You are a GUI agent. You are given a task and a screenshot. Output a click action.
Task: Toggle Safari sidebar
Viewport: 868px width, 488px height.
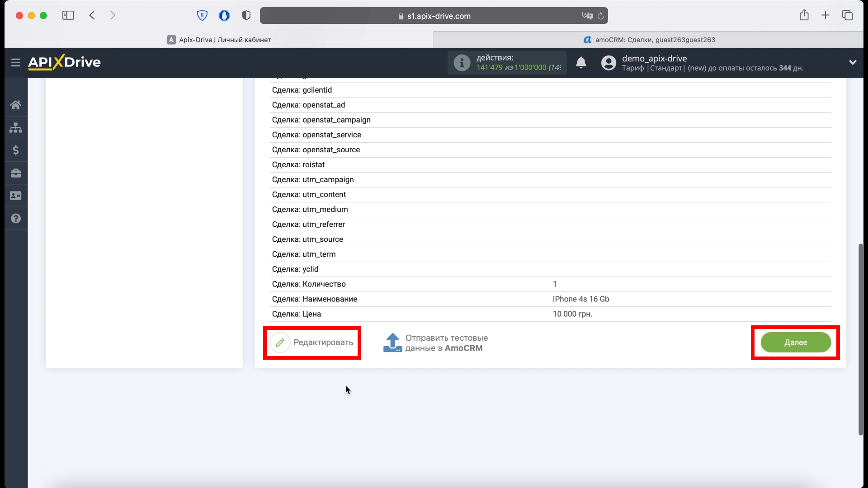[68, 15]
